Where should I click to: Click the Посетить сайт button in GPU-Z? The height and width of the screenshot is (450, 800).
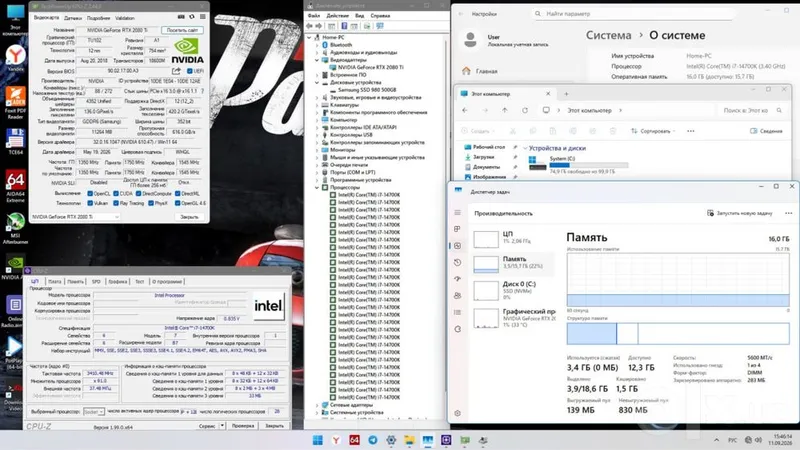[x=182, y=30]
